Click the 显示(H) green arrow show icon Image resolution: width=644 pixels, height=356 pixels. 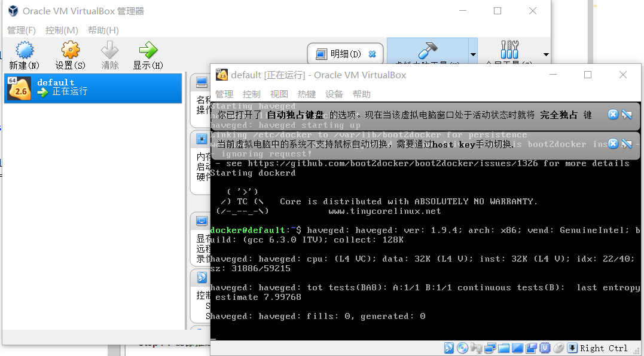[148, 50]
